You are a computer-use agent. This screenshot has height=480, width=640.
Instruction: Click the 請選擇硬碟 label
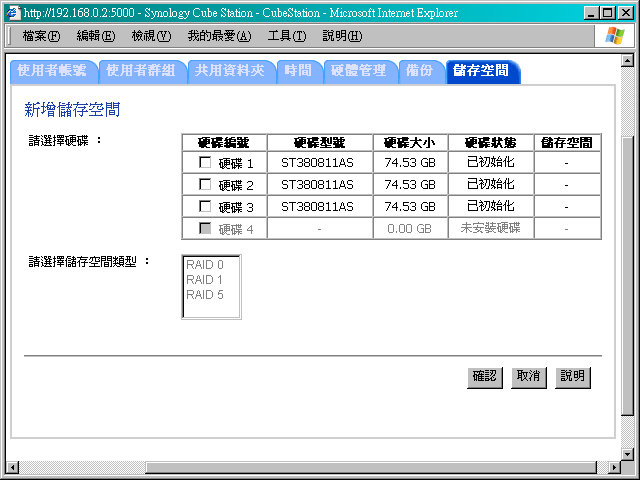[x=64, y=141]
